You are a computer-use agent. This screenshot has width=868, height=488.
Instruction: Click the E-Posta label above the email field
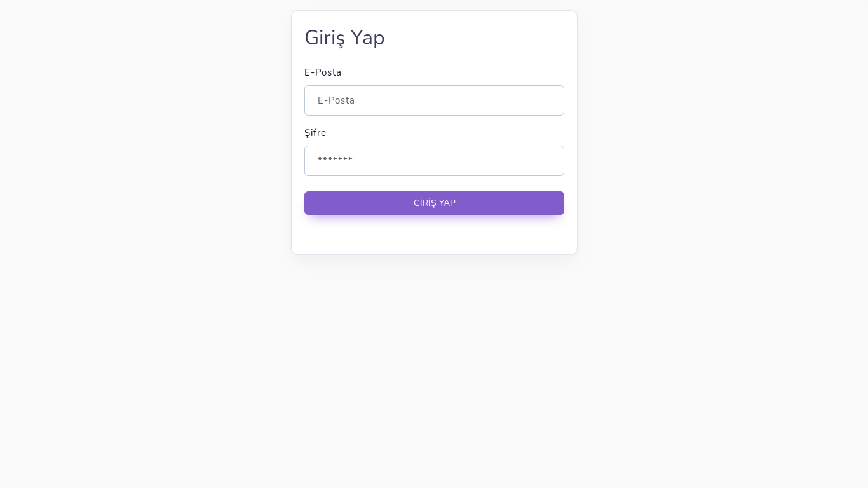coord(323,72)
